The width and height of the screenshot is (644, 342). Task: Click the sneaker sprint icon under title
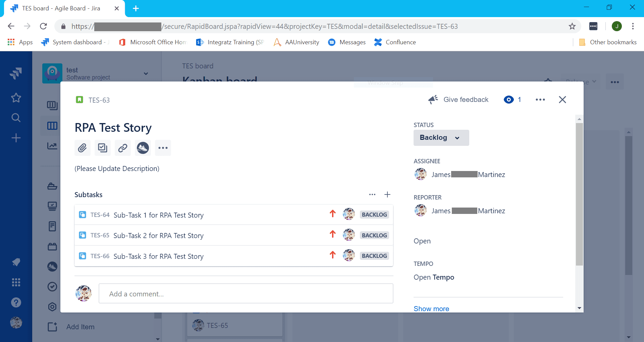[x=143, y=148]
